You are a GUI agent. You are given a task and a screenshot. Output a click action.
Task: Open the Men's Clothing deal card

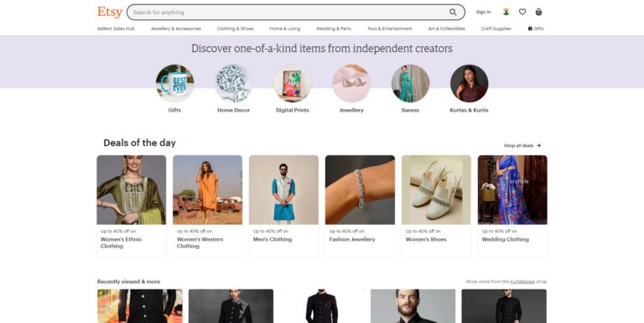[x=283, y=206]
